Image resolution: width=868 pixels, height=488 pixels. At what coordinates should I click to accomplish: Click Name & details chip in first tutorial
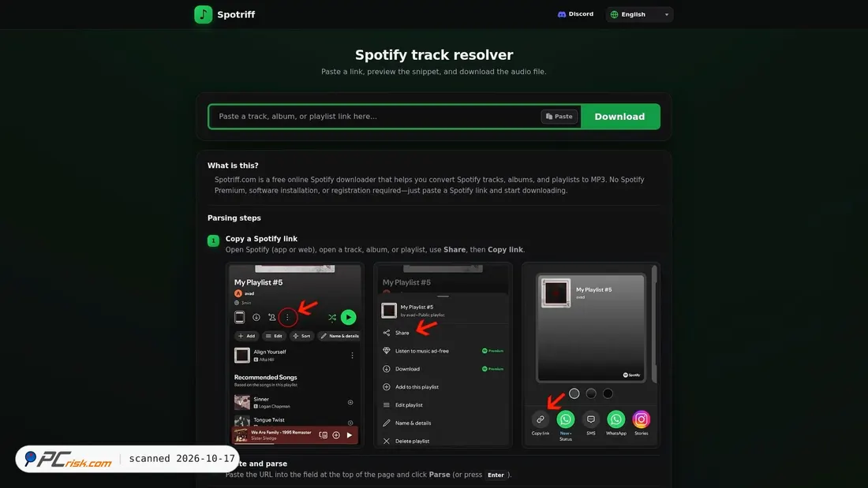click(339, 336)
